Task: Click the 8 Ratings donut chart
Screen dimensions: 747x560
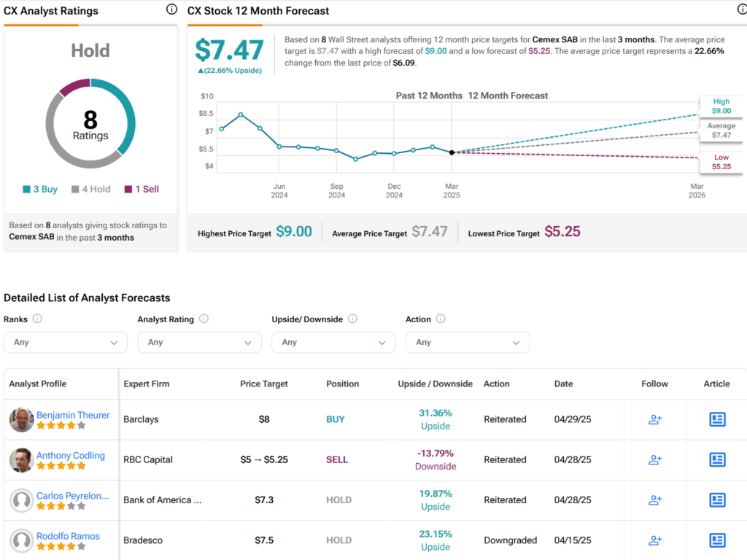Action: 90,123
